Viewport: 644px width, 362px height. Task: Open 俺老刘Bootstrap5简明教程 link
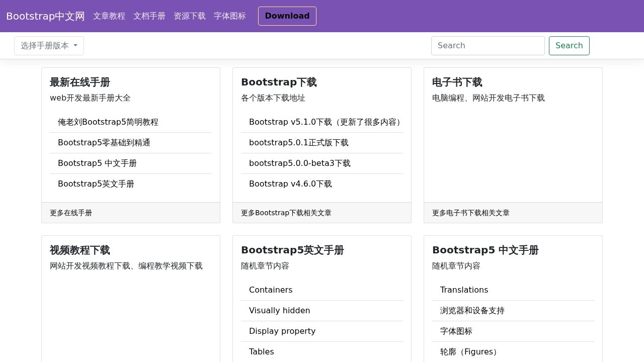coord(108,122)
